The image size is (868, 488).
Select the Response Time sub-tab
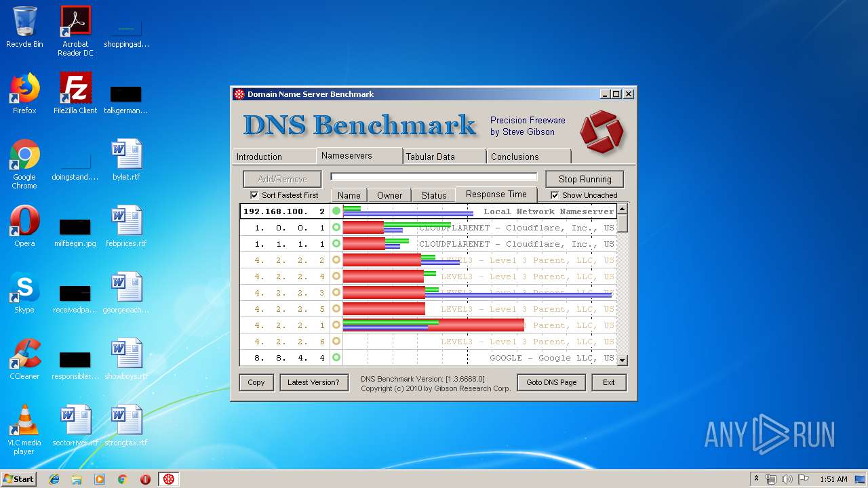click(x=496, y=194)
